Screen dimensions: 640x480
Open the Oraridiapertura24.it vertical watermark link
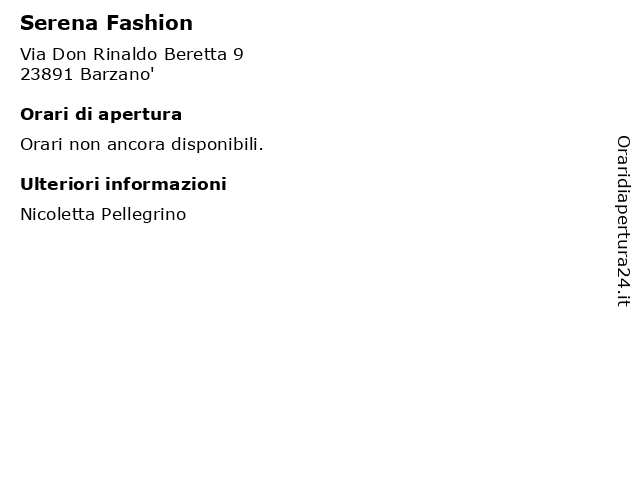pyautogui.click(x=623, y=221)
